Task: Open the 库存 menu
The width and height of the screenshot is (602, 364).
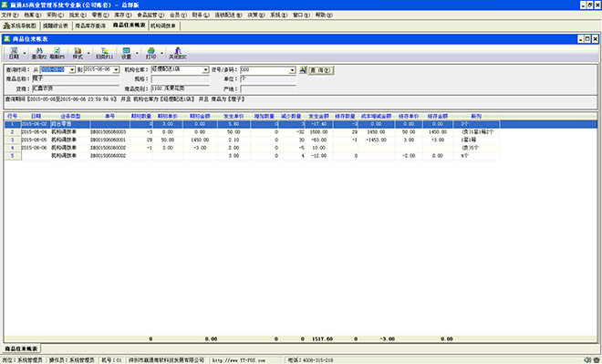Action: coord(123,15)
